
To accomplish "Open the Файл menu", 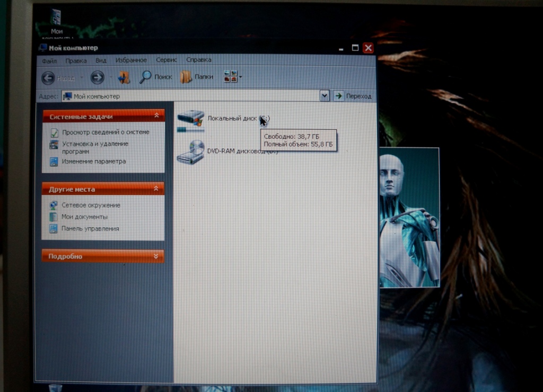I will click(x=49, y=60).
